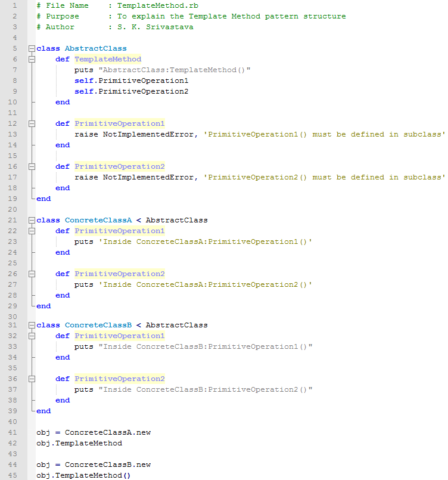The width and height of the screenshot is (448, 480).
Task: Click 'obj.TemplateMethod()' on line 45
Action: coord(83,475)
